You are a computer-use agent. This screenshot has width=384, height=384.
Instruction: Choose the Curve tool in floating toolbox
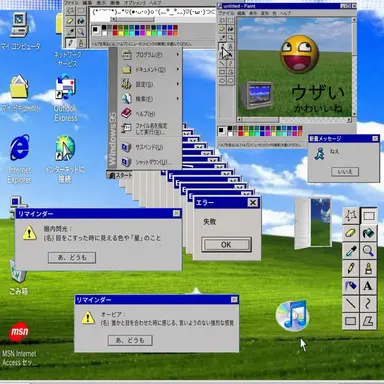(368, 303)
